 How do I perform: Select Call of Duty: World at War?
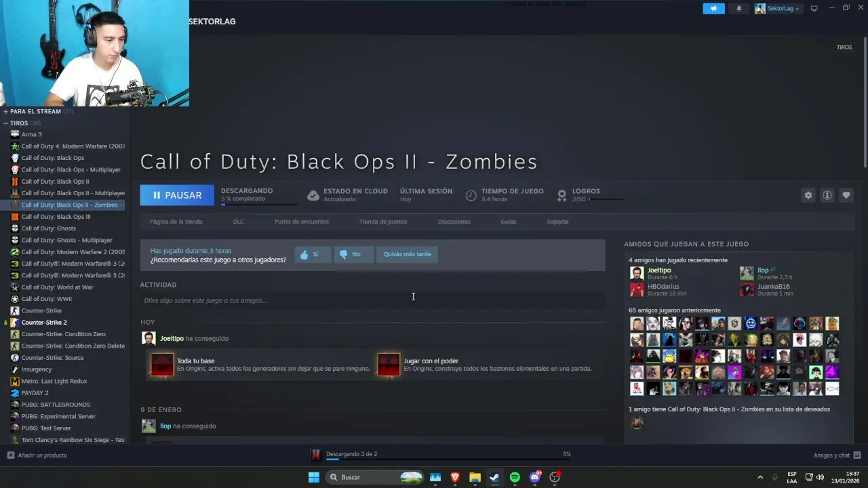pos(57,287)
